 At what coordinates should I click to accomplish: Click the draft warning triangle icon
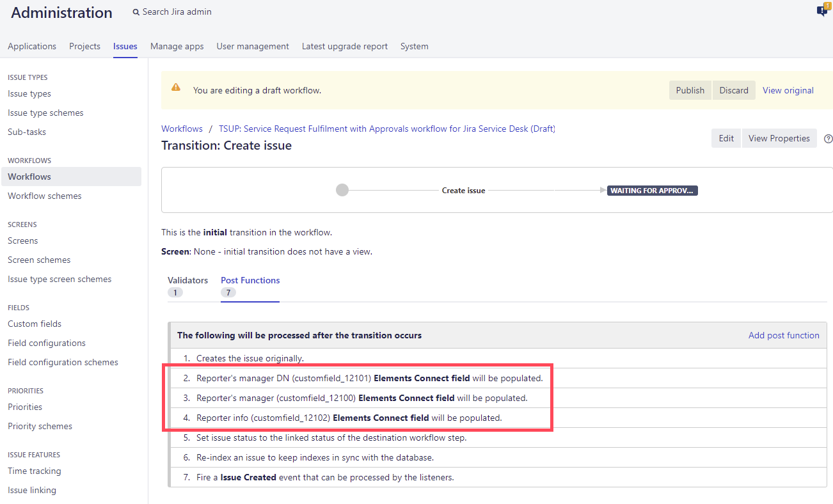[176, 88]
